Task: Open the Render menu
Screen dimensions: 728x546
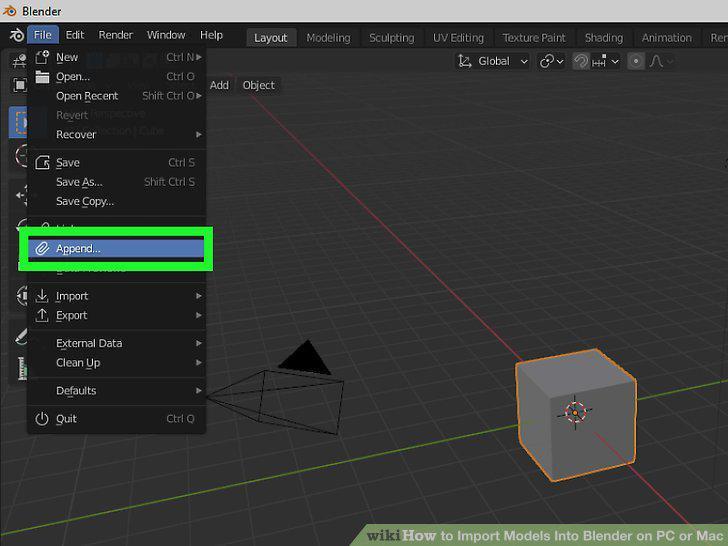Action: [x=115, y=35]
